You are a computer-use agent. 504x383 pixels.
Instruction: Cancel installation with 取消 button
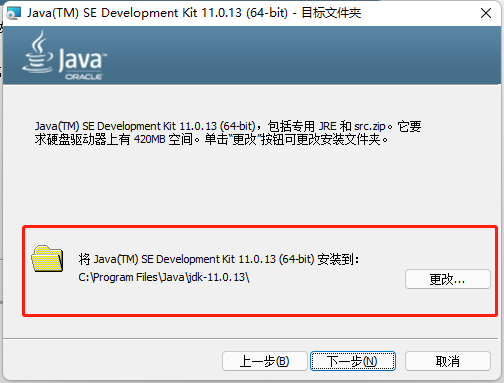click(448, 361)
